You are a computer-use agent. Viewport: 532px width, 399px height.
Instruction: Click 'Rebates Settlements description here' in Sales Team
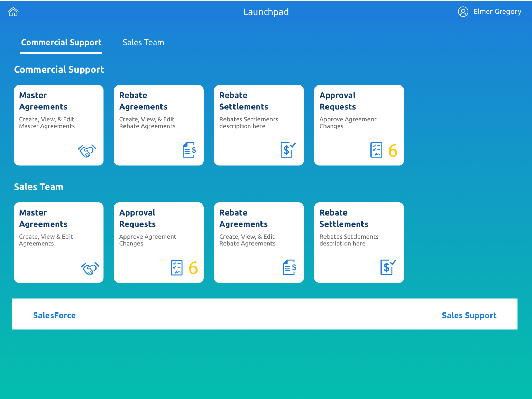(x=349, y=240)
